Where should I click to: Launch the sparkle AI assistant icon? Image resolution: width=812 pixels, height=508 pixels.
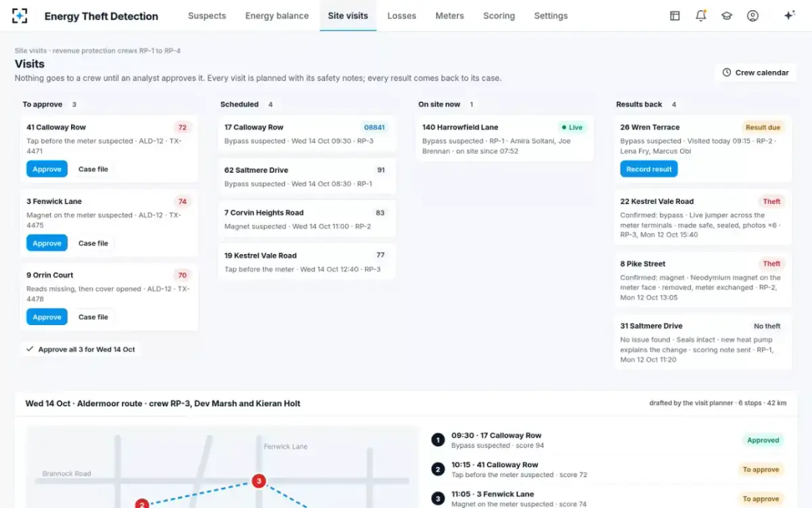click(789, 16)
